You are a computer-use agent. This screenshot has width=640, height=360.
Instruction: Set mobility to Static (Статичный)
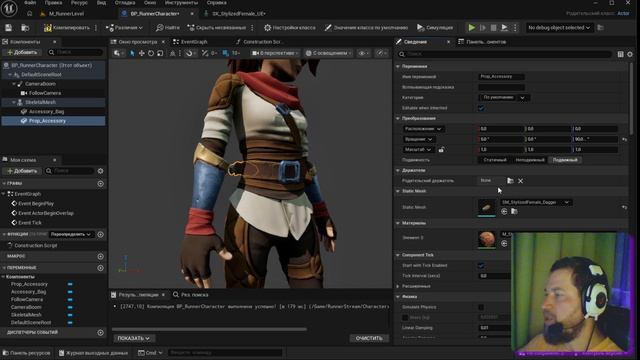[495, 160]
